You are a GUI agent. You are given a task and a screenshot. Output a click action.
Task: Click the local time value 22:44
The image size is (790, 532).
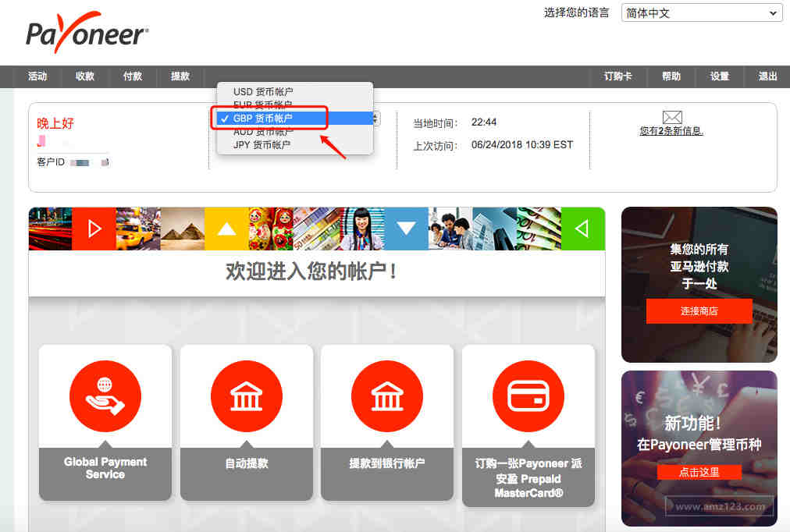[x=484, y=122]
